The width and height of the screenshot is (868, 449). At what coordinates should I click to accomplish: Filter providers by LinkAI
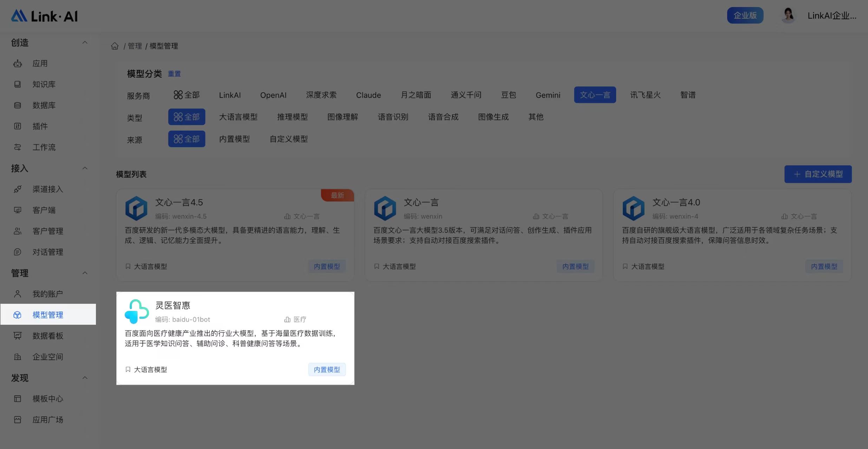230,95
